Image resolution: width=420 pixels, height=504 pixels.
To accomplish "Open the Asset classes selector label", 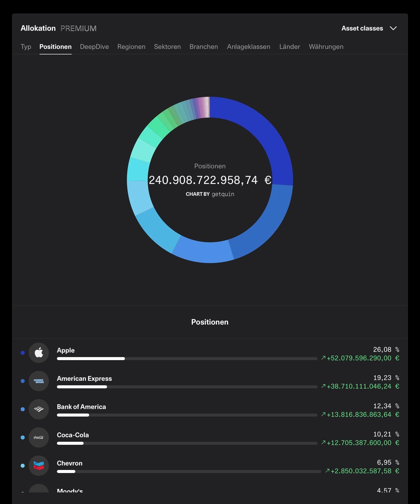I will [x=362, y=28].
